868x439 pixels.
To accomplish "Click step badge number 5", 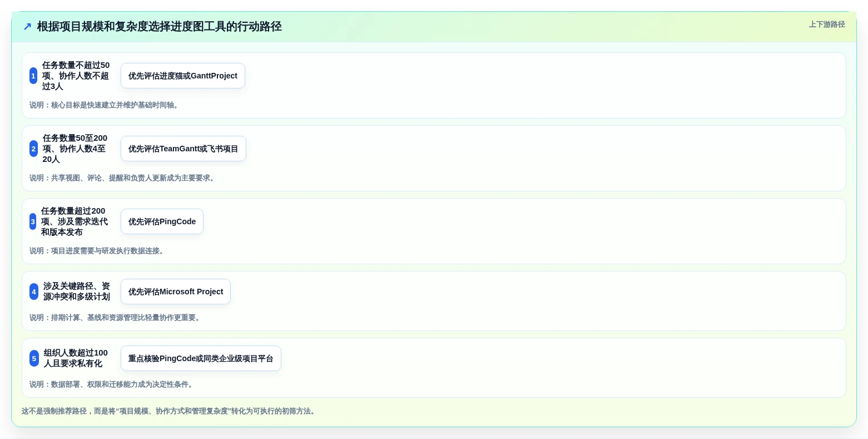I will coord(34,358).
